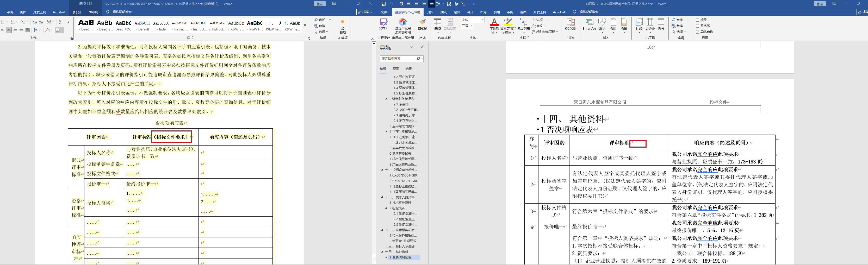
Task: Decrease indent in left Word ribbon
Action: pyautogui.click(x=34, y=22)
